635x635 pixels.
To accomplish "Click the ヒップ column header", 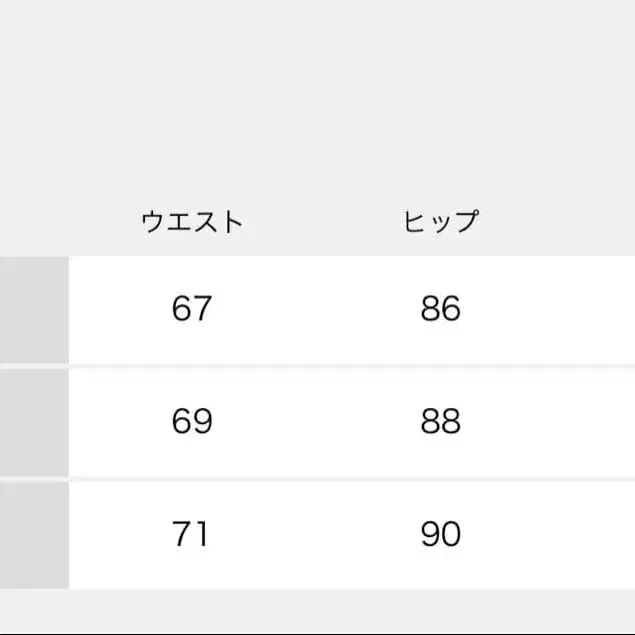I will [x=440, y=222].
